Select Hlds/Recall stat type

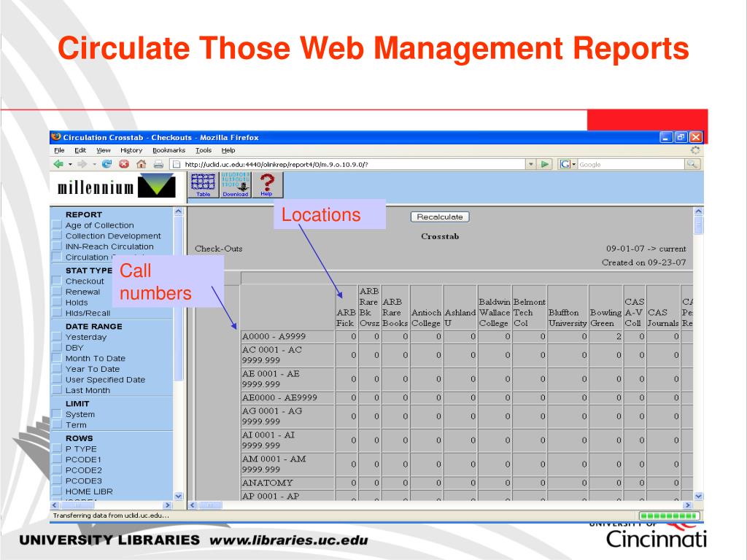(88, 313)
